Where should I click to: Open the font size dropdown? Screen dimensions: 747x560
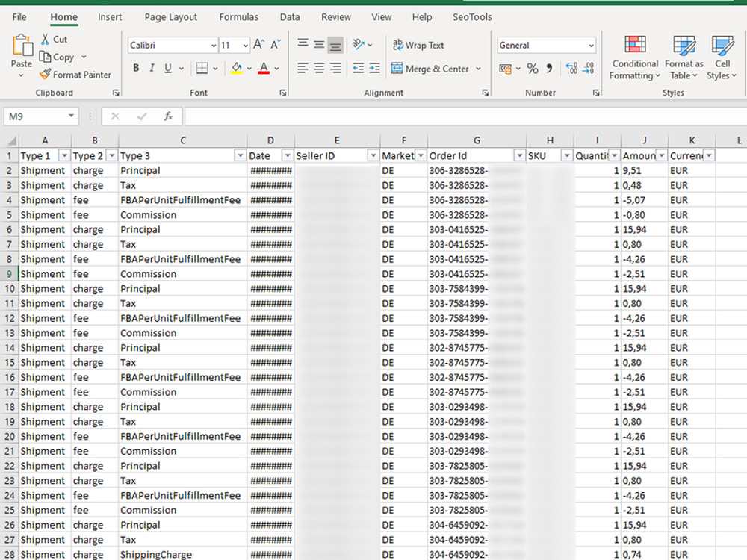click(245, 46)
